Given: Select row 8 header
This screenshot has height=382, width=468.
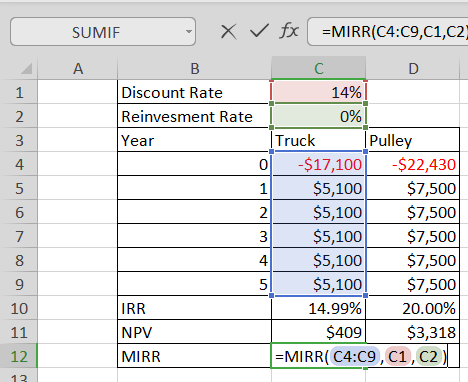Looking at the screenshot, I should pos(19,260).
